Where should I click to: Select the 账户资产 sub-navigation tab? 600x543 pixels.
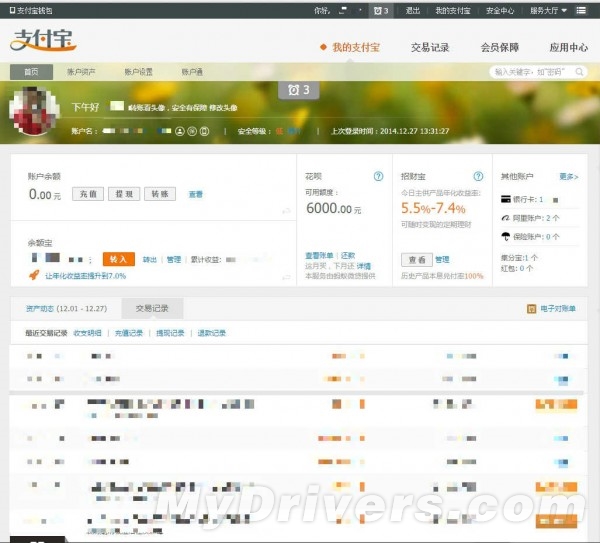tap(81, 72)
